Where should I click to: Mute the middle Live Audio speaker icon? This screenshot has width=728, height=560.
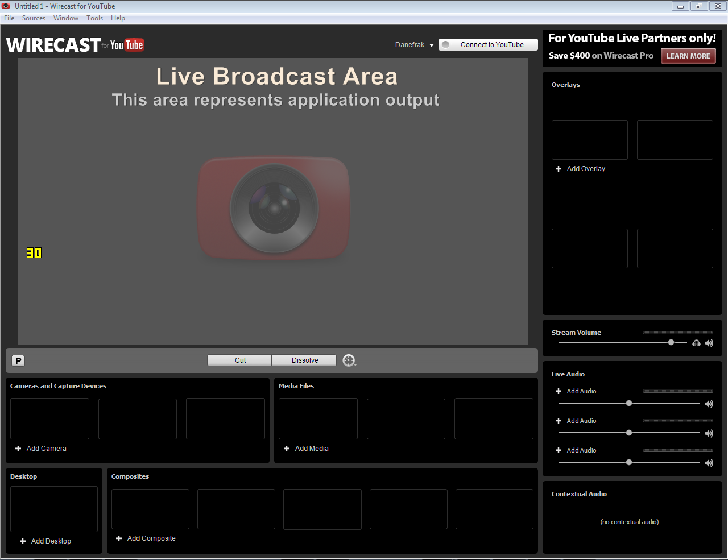[x=709, y=433]
